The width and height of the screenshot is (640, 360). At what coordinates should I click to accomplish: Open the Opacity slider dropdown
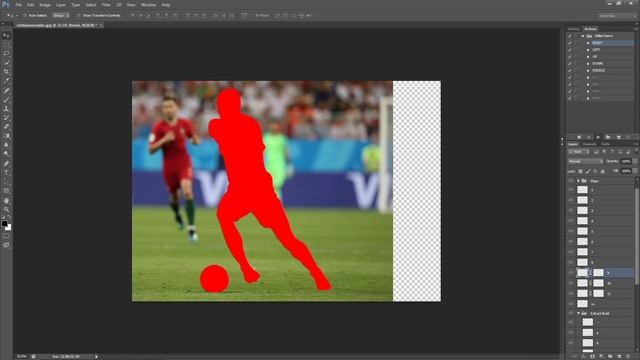[x=635, y=162]
